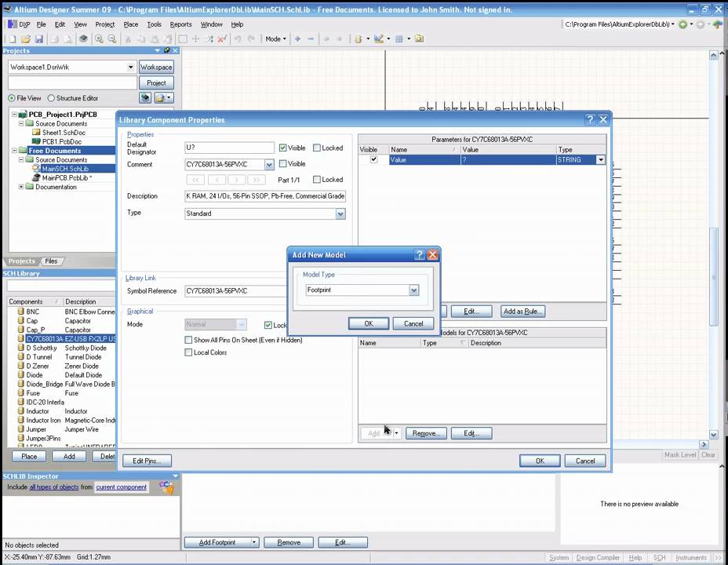Click the Projects panel pin icon

point(166,50)
